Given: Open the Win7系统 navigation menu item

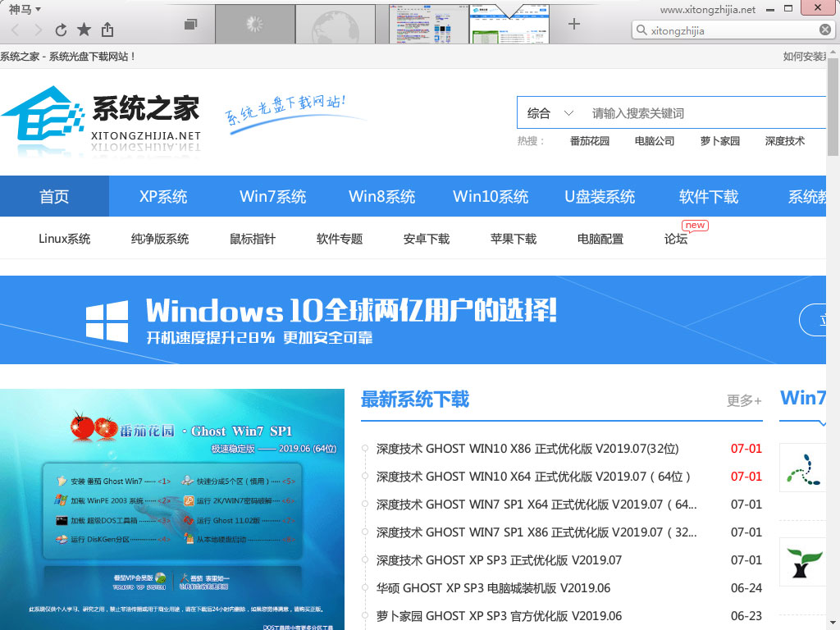Looking at the screenshot, I should point(272,197).
